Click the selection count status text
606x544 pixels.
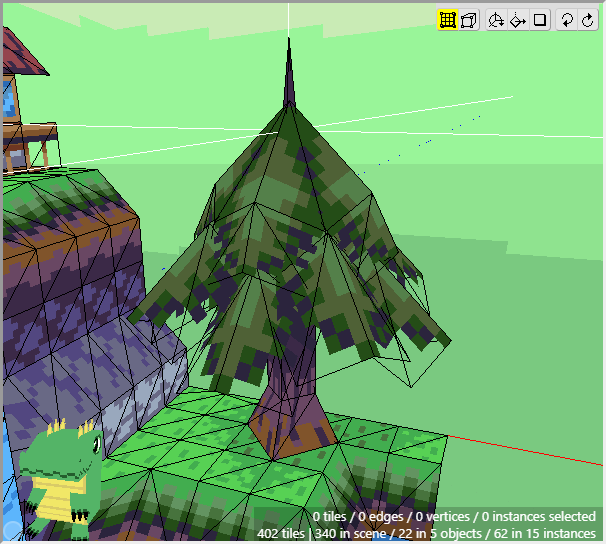[454, 516]
